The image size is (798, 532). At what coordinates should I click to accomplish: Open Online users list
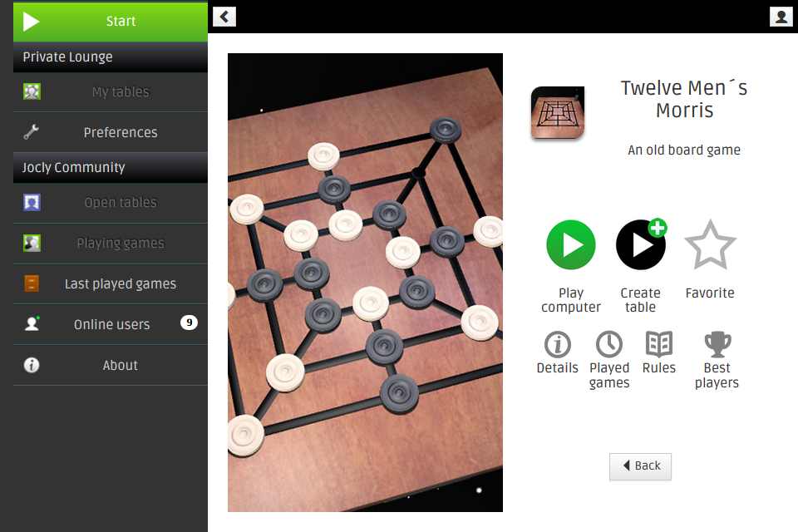pos(111,324)
